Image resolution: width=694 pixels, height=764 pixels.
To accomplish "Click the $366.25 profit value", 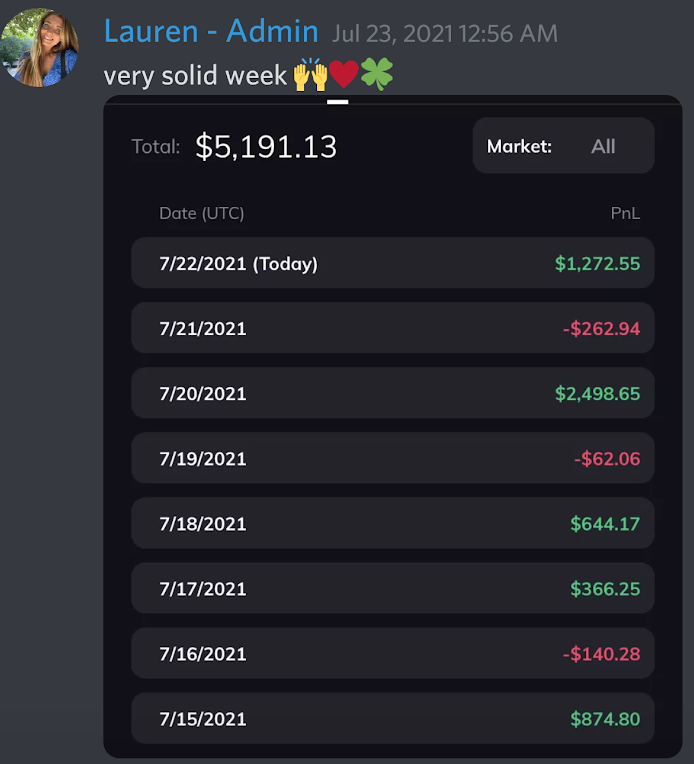I will (605, 589).
